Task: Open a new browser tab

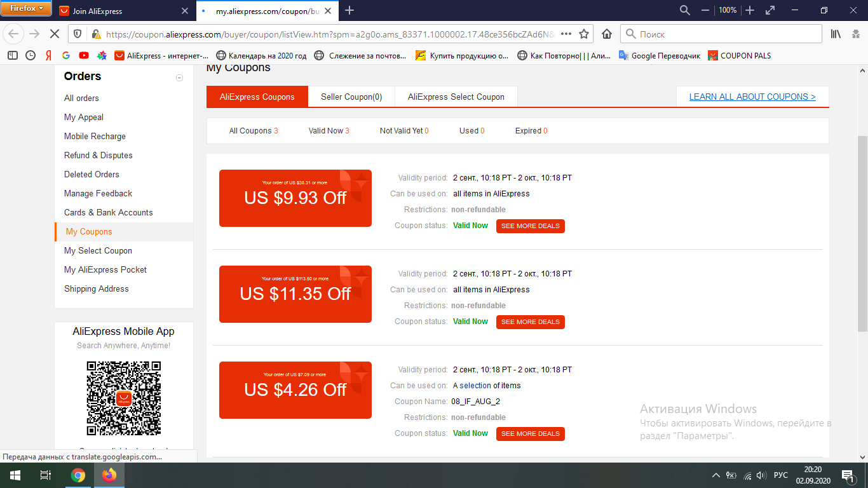Action: pyautogui.click(x=349, y=10)
